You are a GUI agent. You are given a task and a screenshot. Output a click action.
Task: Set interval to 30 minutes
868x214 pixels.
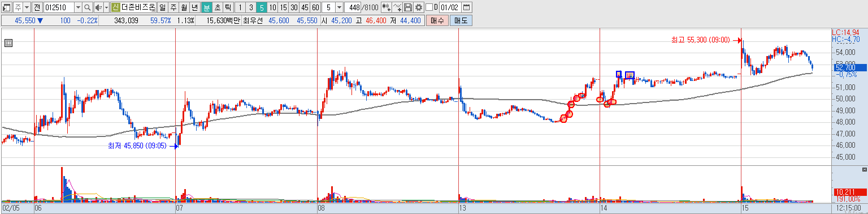[x=294, y=7]
